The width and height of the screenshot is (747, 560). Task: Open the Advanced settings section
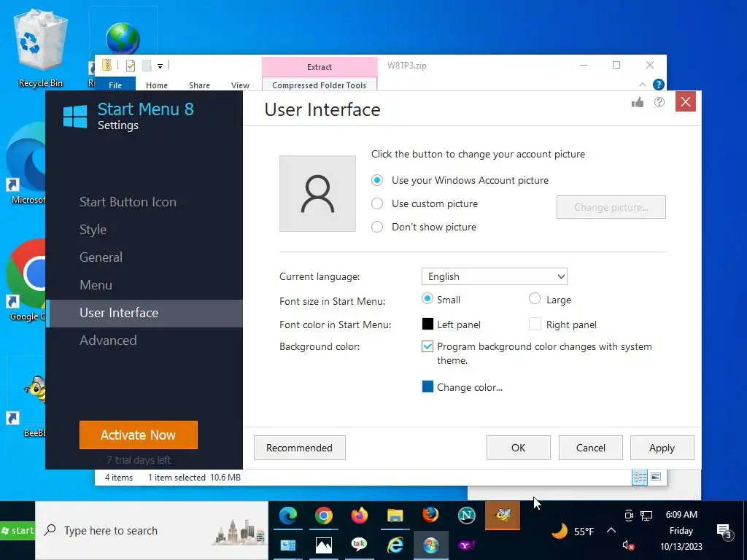click(x=108, y=341)
